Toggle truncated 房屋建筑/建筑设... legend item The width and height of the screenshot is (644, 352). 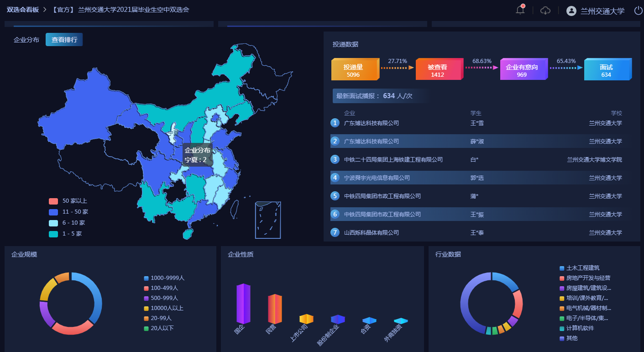(x=585, y=288)
